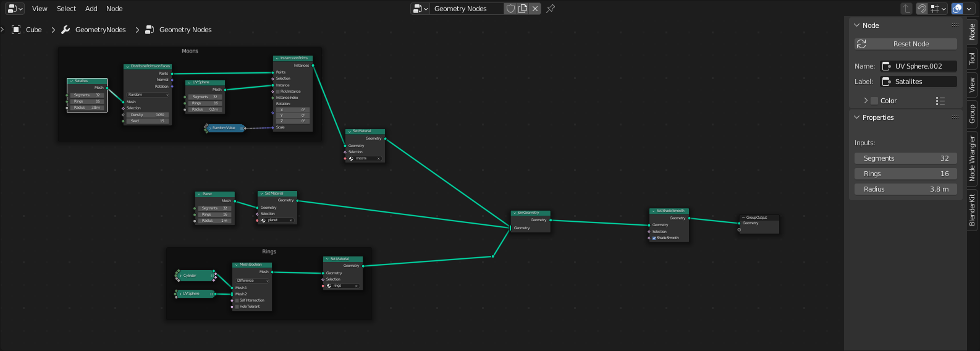
Task: Open the node tree browse dropdown
Action: coord(420,9)
